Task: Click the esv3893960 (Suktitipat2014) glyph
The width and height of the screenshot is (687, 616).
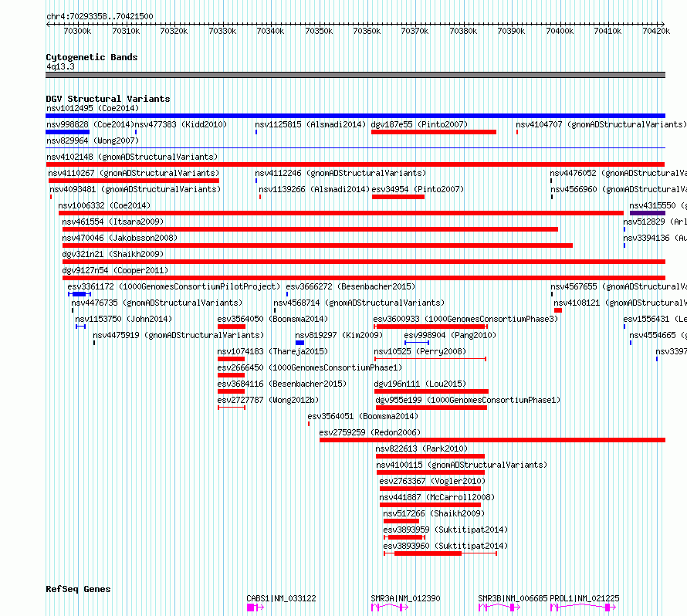Action: coord(440,553)
